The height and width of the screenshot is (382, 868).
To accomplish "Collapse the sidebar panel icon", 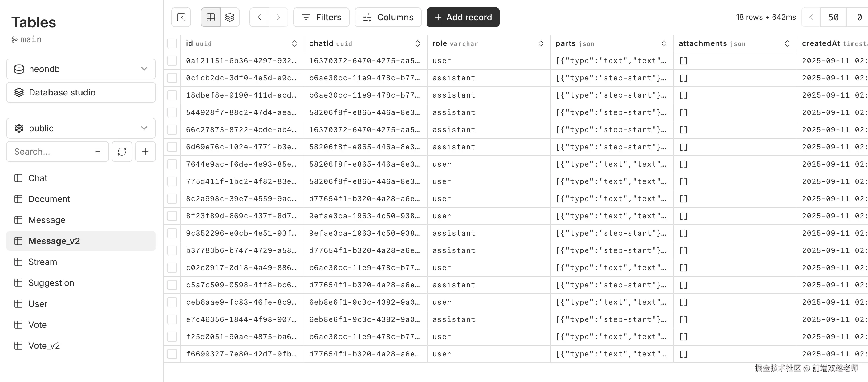I will coord(181,17).
